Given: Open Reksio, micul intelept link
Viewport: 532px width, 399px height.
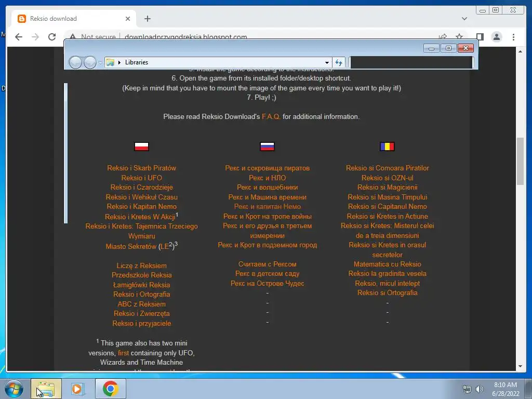Looking at the screenshot, I should pos(387,283).
